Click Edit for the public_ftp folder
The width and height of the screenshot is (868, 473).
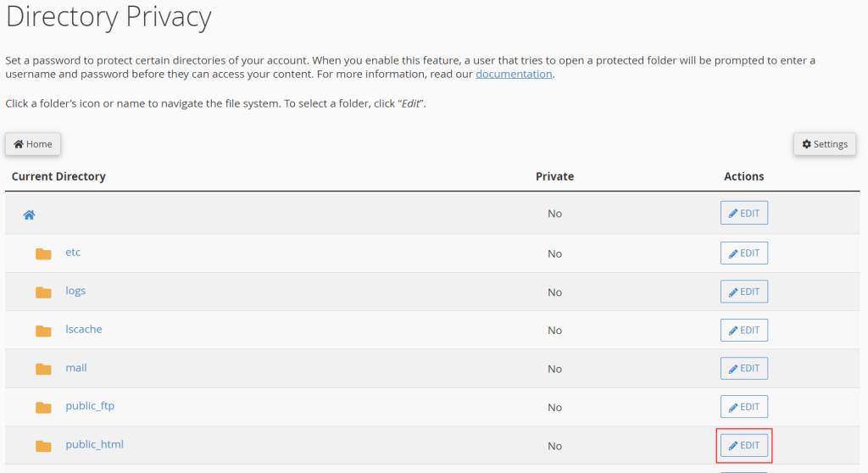click(x=743, y=407)
